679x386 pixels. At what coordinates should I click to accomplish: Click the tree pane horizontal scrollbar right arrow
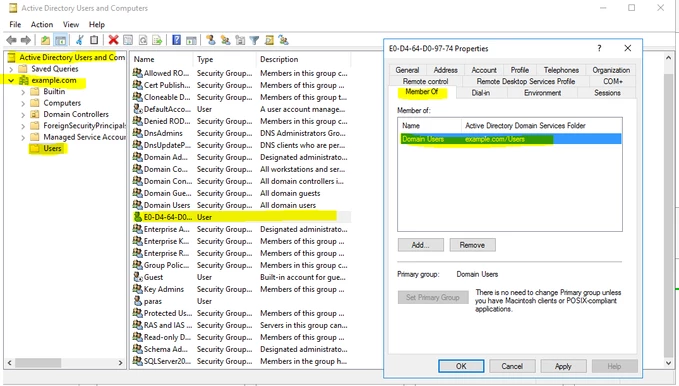click(121, 363)
